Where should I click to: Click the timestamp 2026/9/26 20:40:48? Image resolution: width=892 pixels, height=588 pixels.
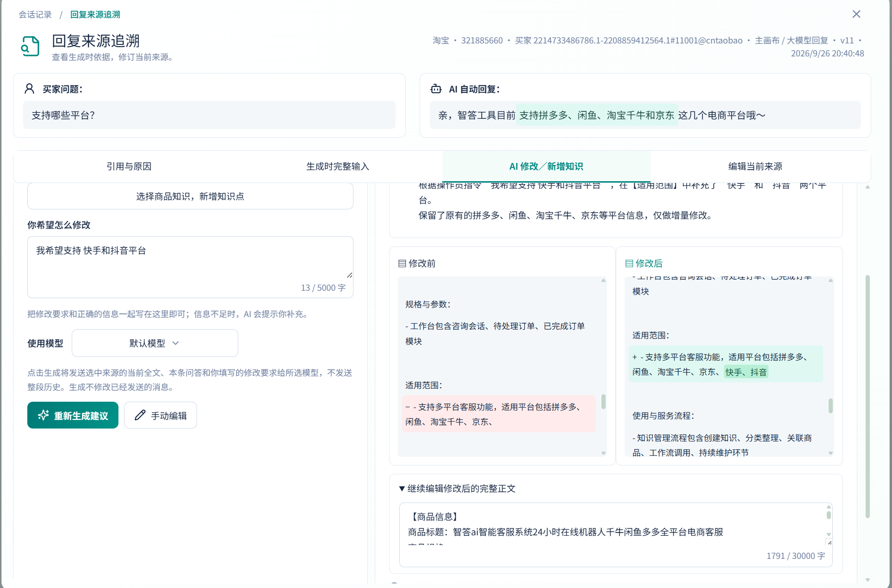(x=827, y=53)
